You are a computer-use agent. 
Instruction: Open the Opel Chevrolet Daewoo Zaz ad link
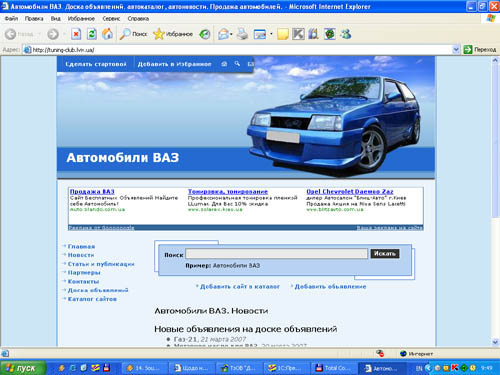[350, 192]
